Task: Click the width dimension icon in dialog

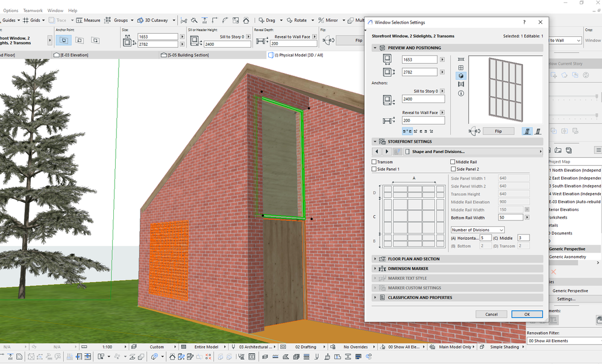Action: pyautogui.click(x=387, y=59)
